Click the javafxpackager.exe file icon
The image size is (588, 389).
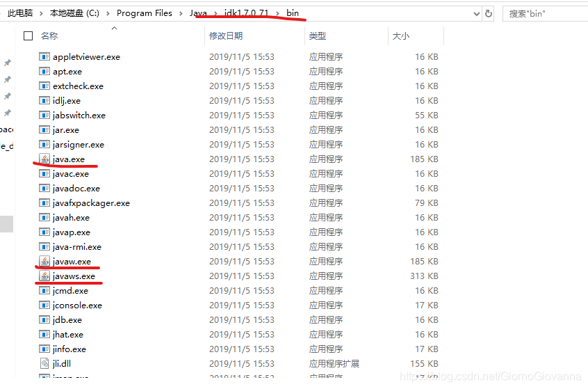pos(44,203)
